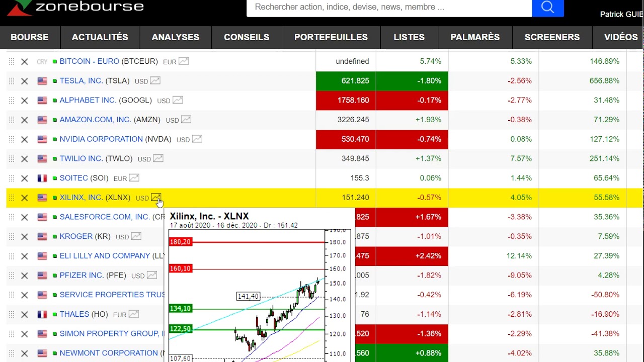
Task: Open the chart icon for Amazon.com, Inc.
Action: pos(186,120)
